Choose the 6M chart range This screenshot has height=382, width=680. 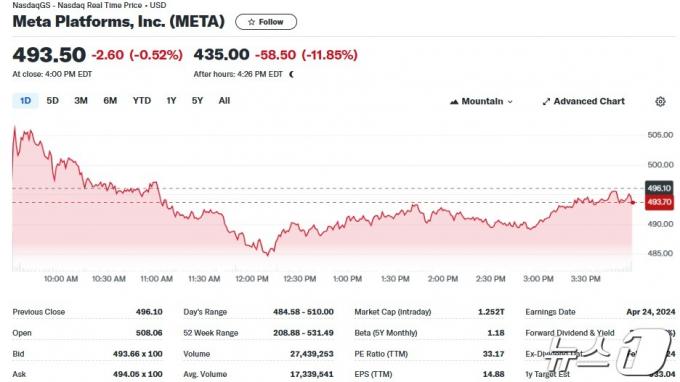point(110,101)
